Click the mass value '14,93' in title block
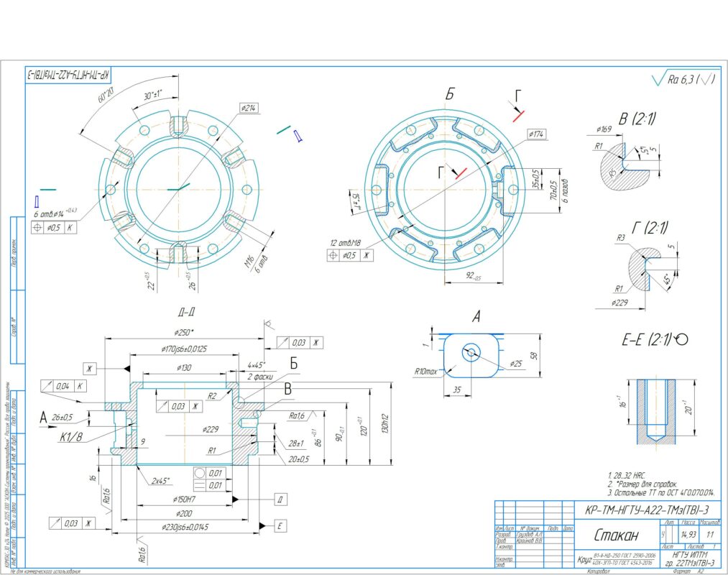 tap(688, 535)
